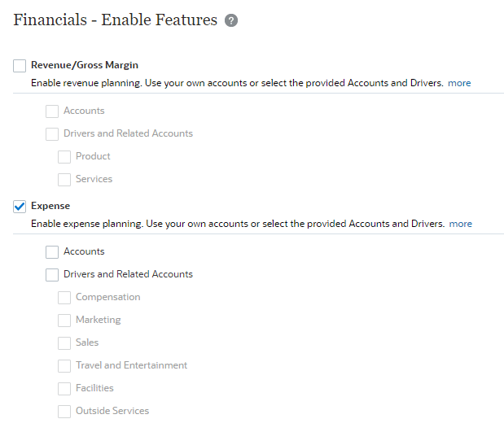The height and width of the screenshot is (432, 504).
Task: Select the Travel and Entertainment checkbox
Action: (x=64, y=366)
